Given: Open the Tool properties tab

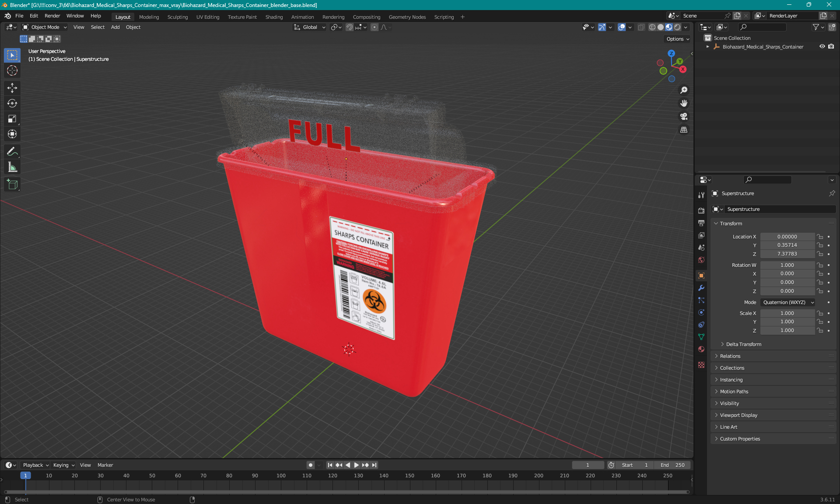Looking at the screenshot, I should 701,195.
